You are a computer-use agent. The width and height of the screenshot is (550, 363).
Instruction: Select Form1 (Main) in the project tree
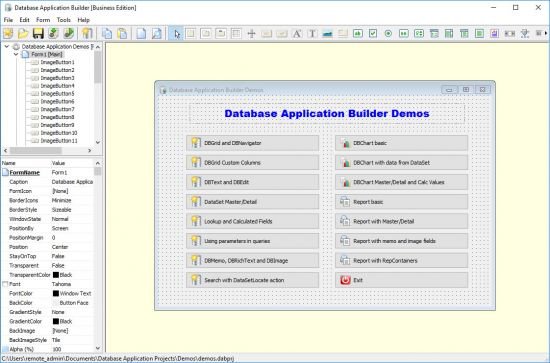pos(47,54)
